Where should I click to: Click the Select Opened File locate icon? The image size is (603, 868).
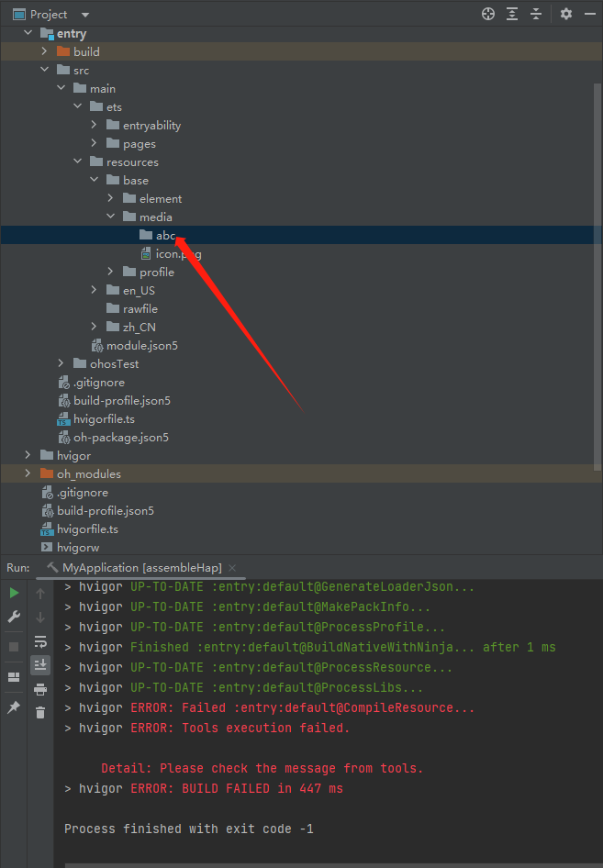tap(488, 14)
